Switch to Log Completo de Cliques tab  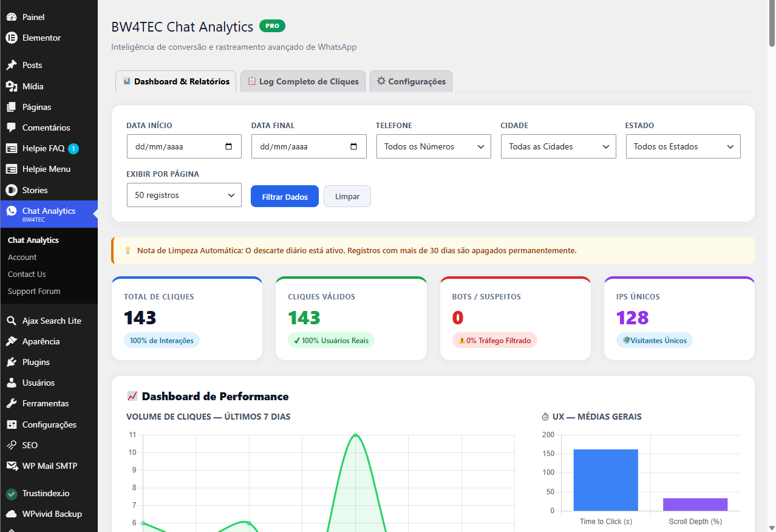(x=303, y=81)
